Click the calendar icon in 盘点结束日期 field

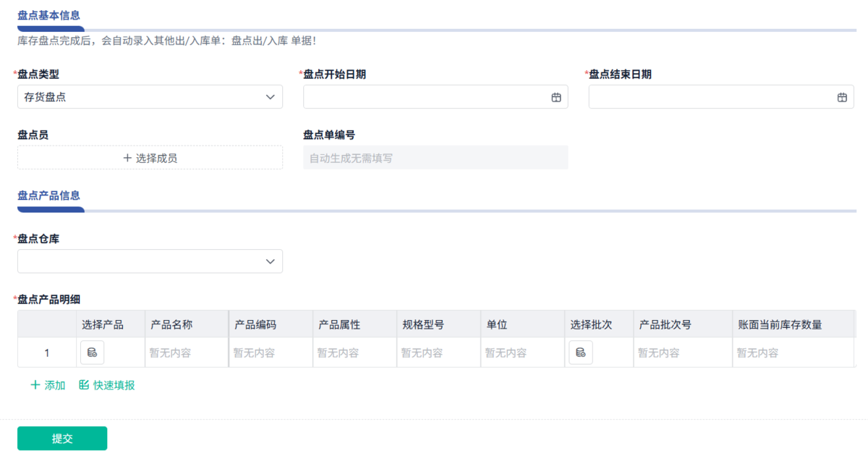tap(842, 97)
